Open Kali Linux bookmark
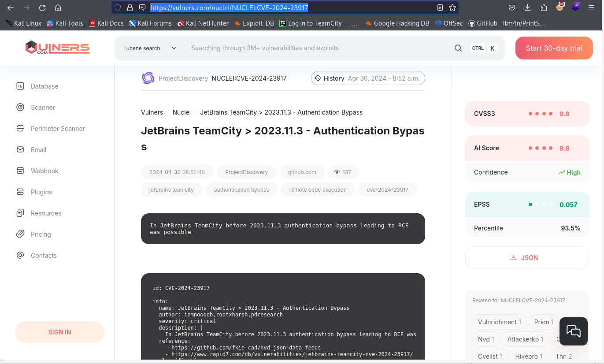 [23, 23]
